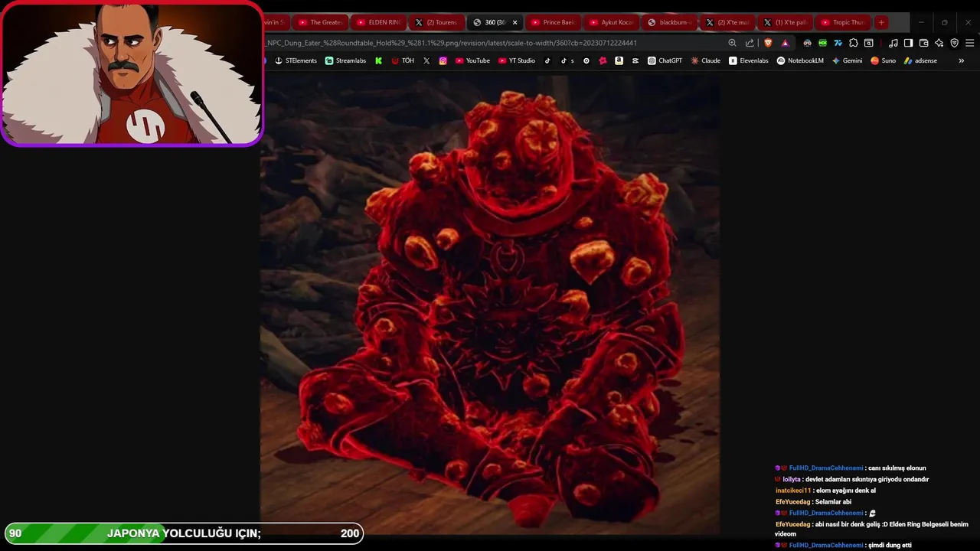
Task: Switch to the '(2) Tourens' X tab
Action: point(436,22)
